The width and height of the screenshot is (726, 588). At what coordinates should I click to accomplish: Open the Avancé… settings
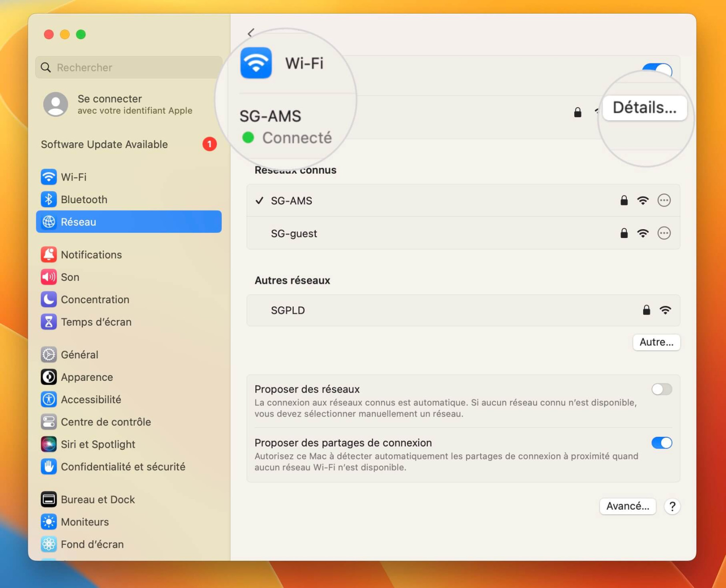tap(628, 506)
